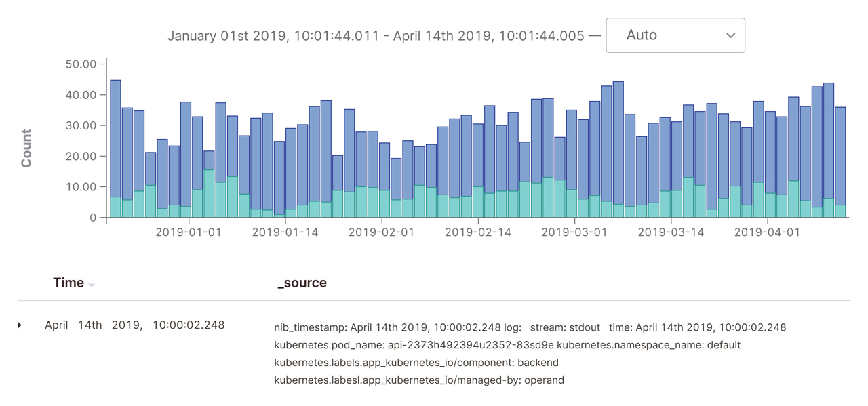This screenshot has height=406, width=868.
Task: Click the 2019-03-14 x-axis label
Action: pos(671,232)
